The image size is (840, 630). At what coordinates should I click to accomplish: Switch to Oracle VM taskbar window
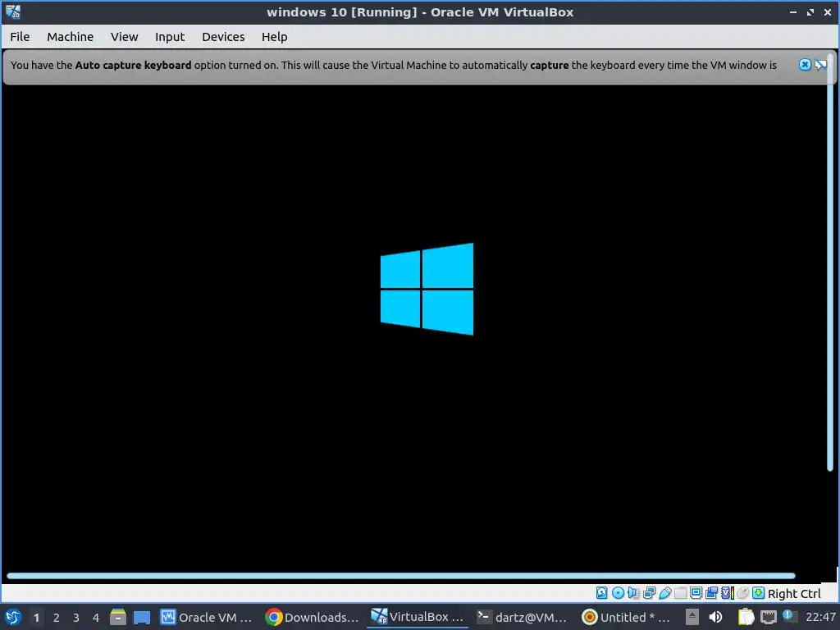[206, 617]
